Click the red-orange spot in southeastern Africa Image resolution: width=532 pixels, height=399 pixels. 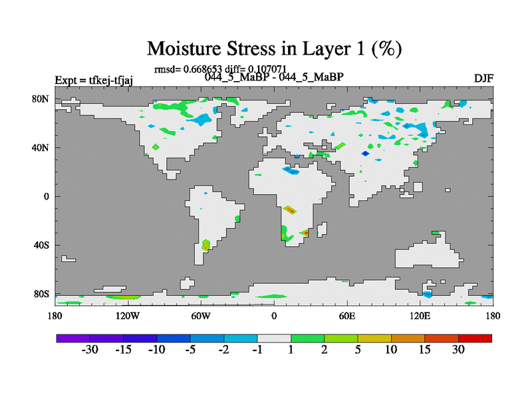305,233
